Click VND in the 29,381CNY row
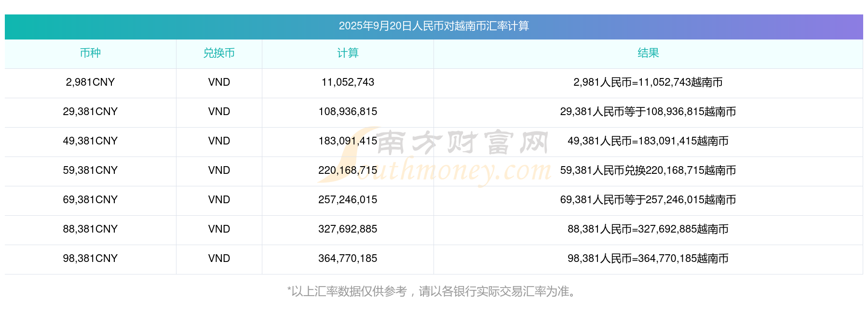The height and width of the screenshot is (313, 868). coord(219,112)
